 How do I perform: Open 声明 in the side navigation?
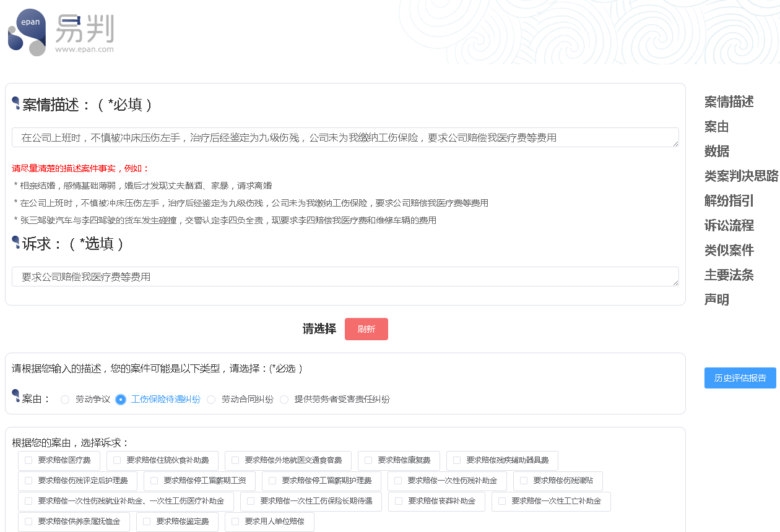[x=717, y=300]
